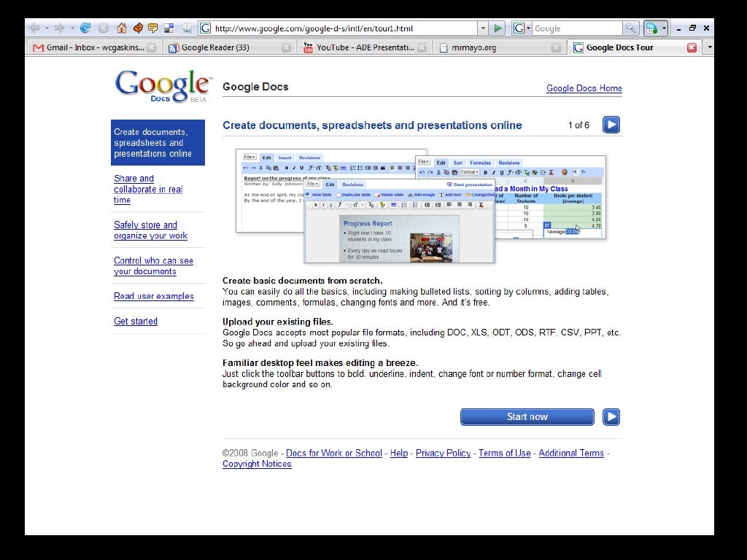Click the greyed Stop loading icon

[x=104, y=28]
